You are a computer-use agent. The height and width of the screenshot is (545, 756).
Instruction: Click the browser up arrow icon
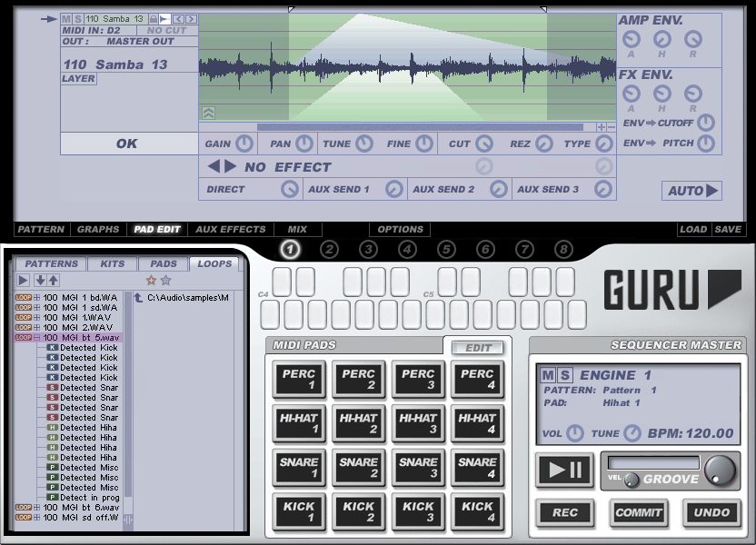pos(53,280)
